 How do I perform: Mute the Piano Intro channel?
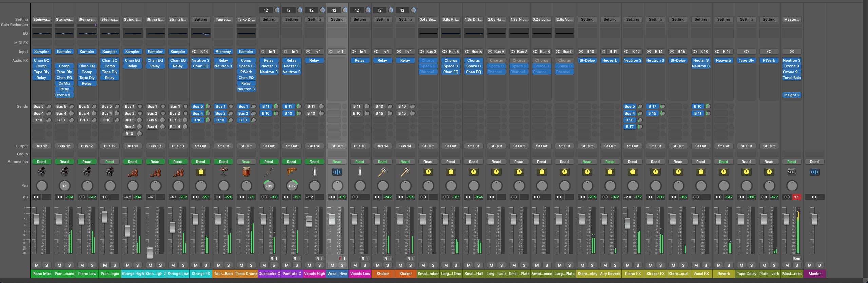pos(37,265)
